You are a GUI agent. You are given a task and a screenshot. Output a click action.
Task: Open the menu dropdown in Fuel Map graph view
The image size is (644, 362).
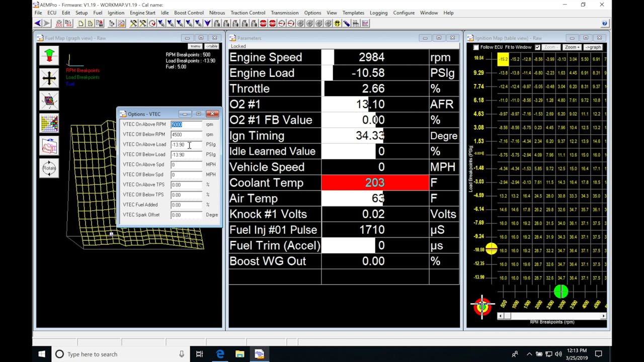coord(195,46)
